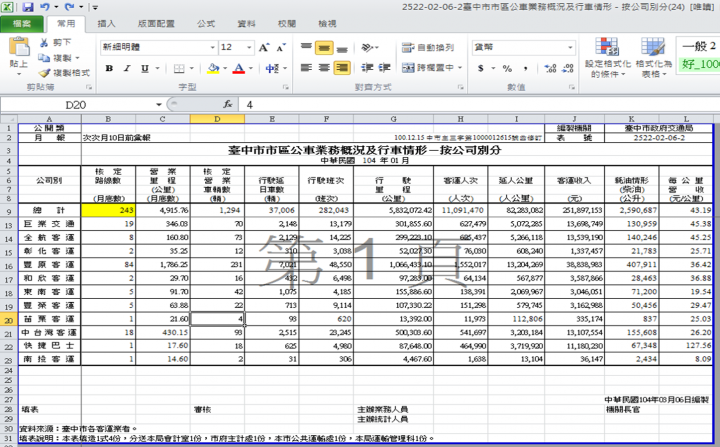Image resolution: width=720 pixels, height=447 pixels.
Task: Decrease the cell indent
Action: [367, 68]
